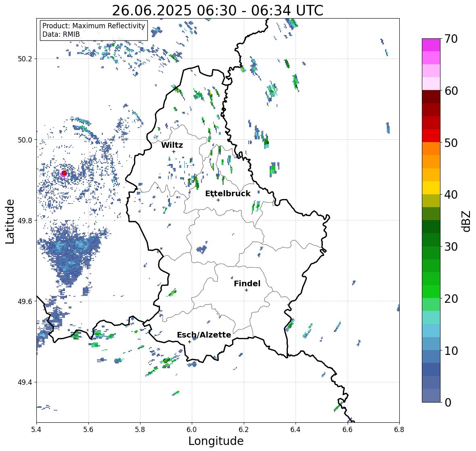Image resolution: width=476 pixels, height=451 pixels.
Task: Click the Ettelbruck station label
Action: pyautogui.click(x=228, y=194)
